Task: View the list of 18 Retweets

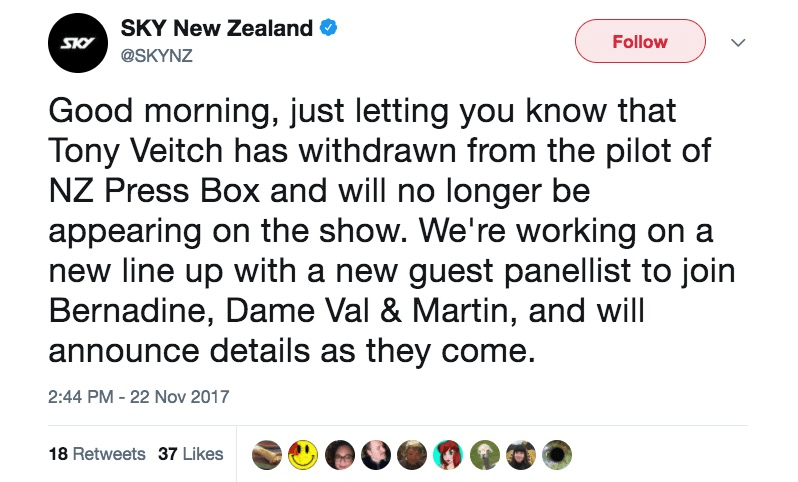Action: [x=97, y=453]
